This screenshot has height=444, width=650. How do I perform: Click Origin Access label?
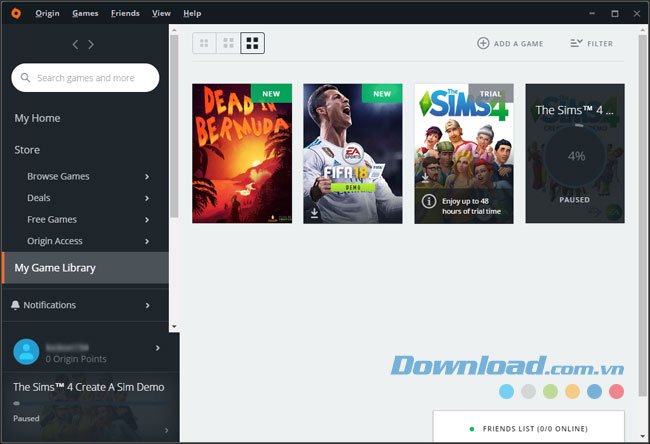pos(55,241)
